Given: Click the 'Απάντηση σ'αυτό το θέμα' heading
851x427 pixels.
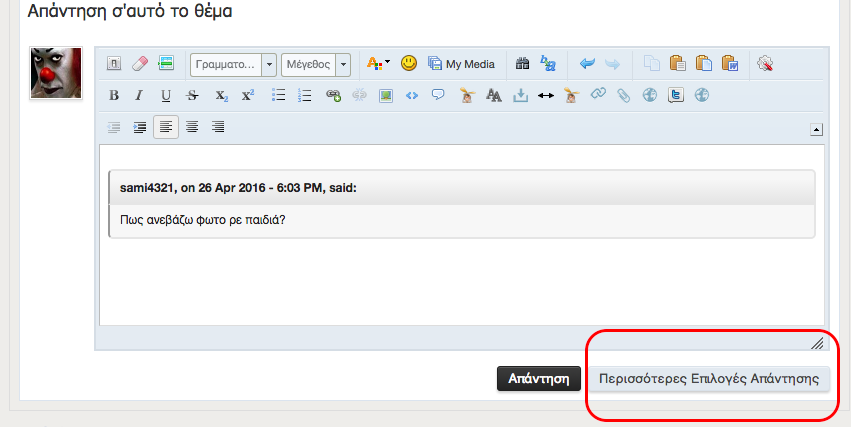Looking at the screenshot, I should click(x=130, y=11).
